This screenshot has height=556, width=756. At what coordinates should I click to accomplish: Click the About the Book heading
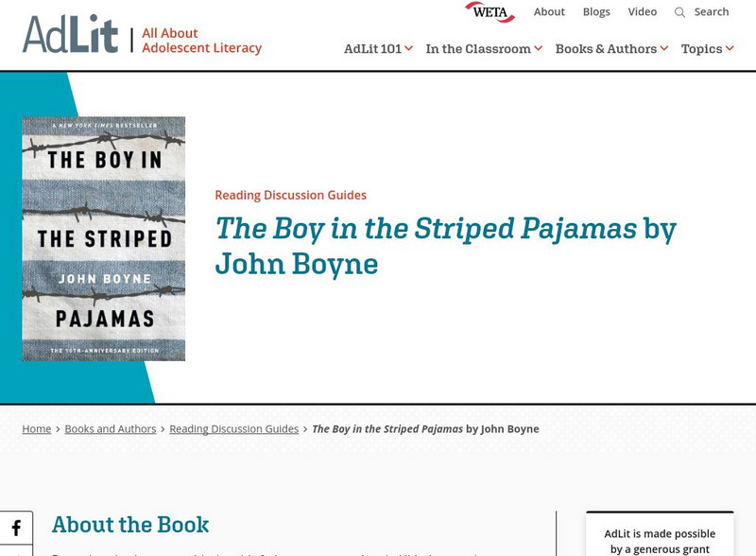[130, 525]
